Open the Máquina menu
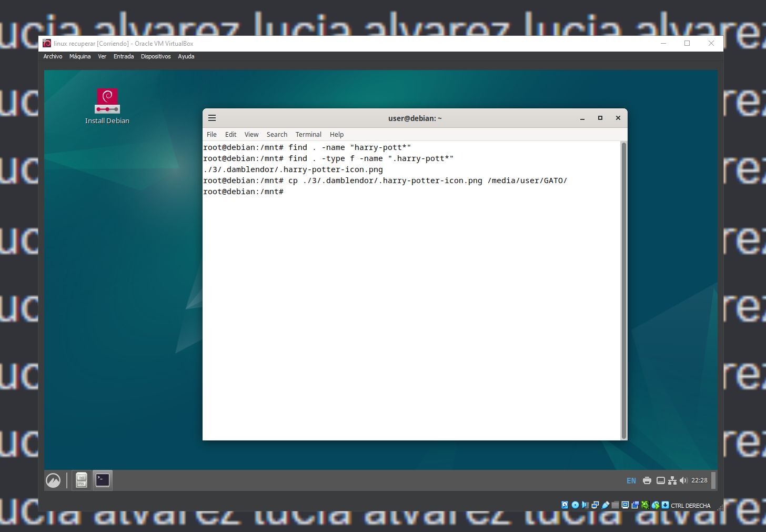766x532 pixels. coord(79,56)
